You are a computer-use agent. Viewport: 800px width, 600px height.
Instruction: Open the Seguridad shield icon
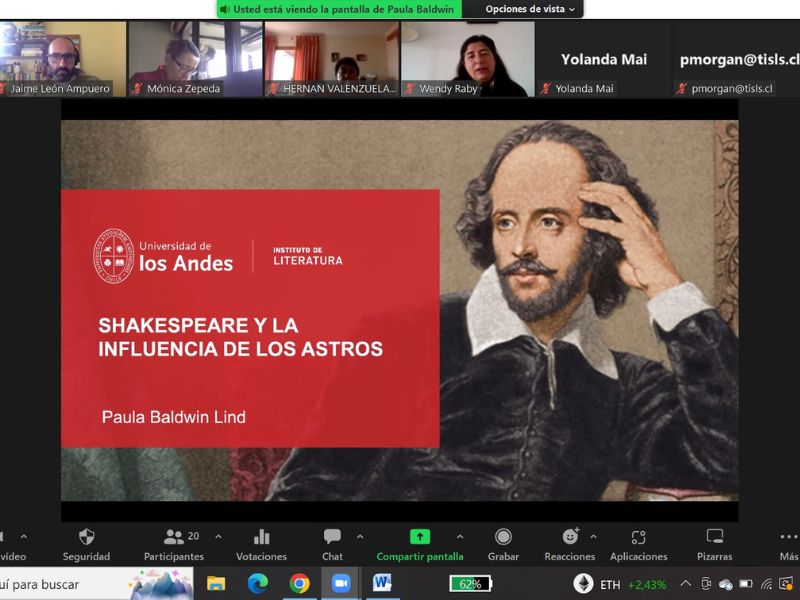pos(86,537)
